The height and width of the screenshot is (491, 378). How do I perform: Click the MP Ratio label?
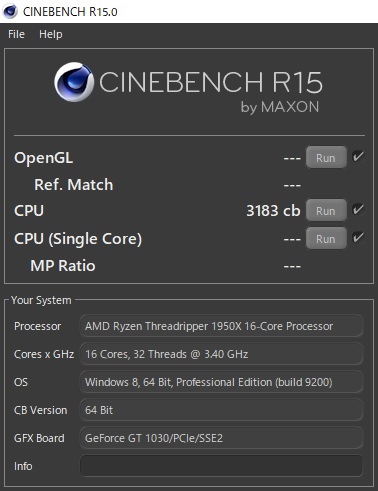pyautogui.click(x=63, y=266)
